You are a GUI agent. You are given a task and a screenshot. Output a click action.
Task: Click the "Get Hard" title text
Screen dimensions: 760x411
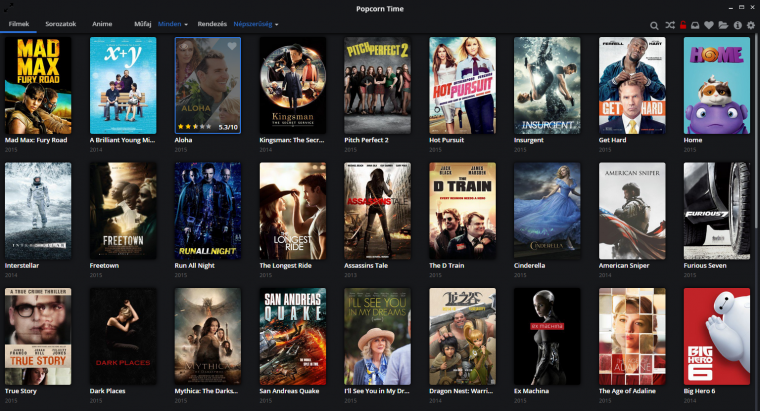(612, 140)
